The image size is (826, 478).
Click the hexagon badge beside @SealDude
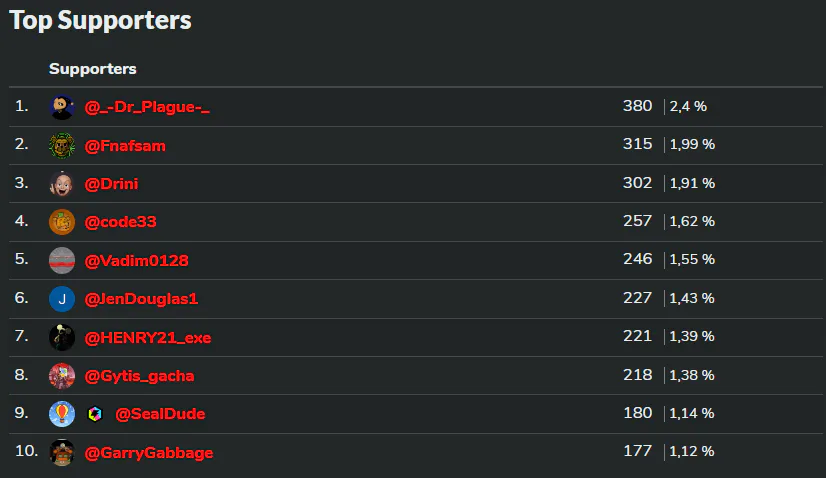(95, 414)
